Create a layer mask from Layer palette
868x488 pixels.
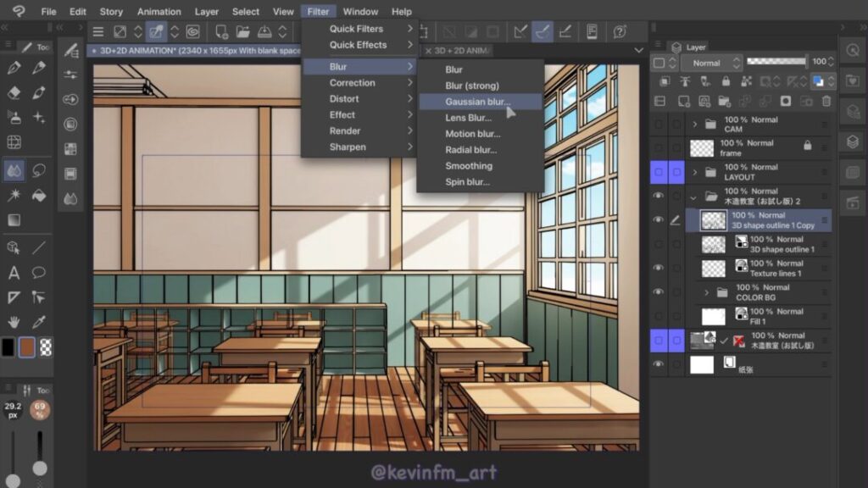(x=786, y=102)
